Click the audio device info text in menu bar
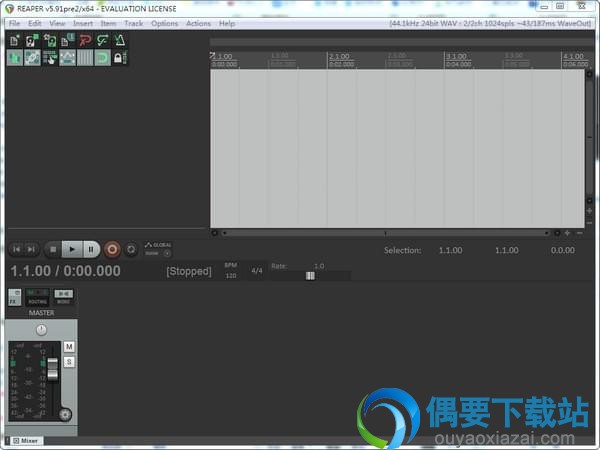The image size is (600, 450). click(490, 23)
